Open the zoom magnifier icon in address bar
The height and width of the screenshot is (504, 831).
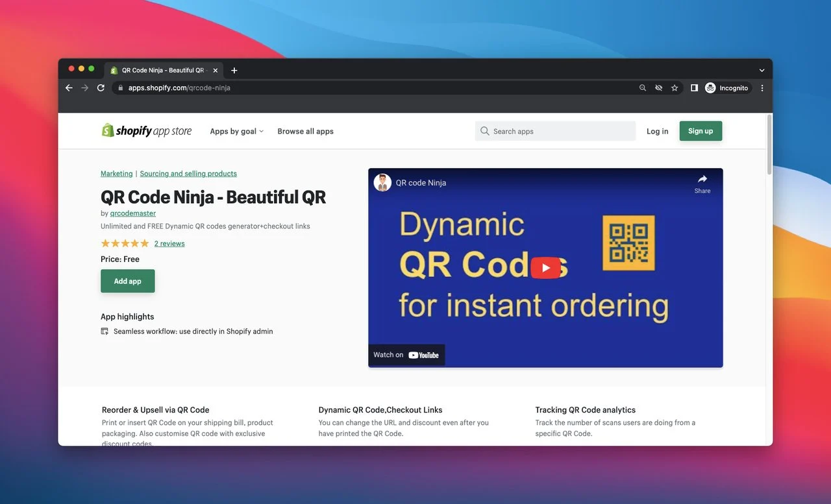point(643,88)
